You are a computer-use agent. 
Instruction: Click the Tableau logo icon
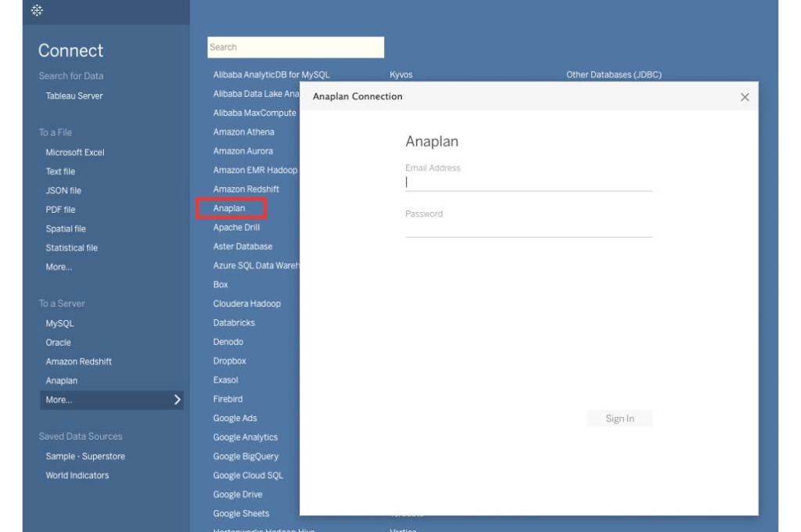pos(37,10)
